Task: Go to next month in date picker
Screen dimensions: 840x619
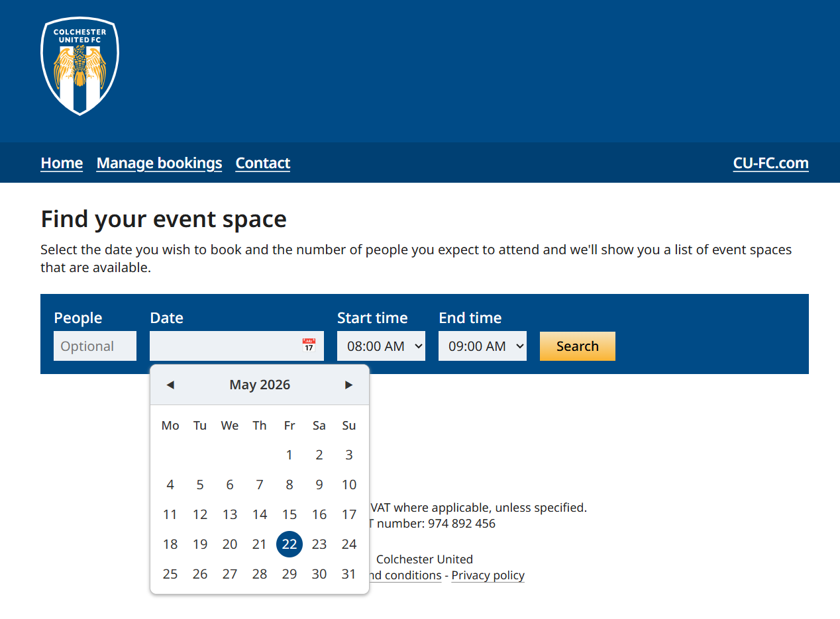Action: pyautogui.click(x=349, y=385)
